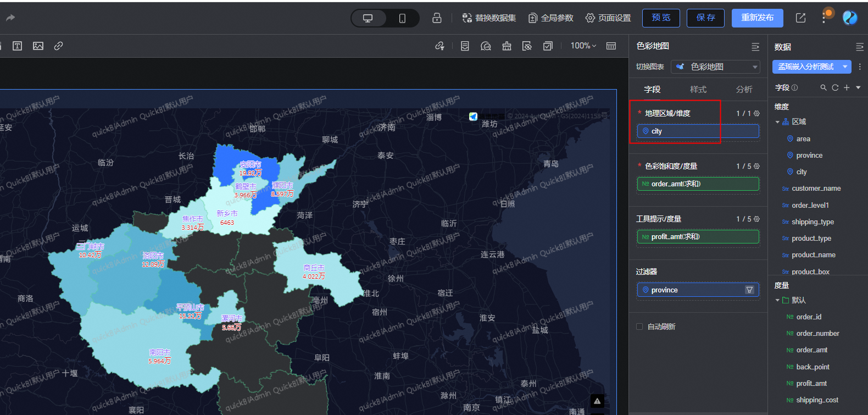The width and height of the screenshot is (868, 415).
Task: Switch to the 样式 tab
Action: click(x=698, y=89)
